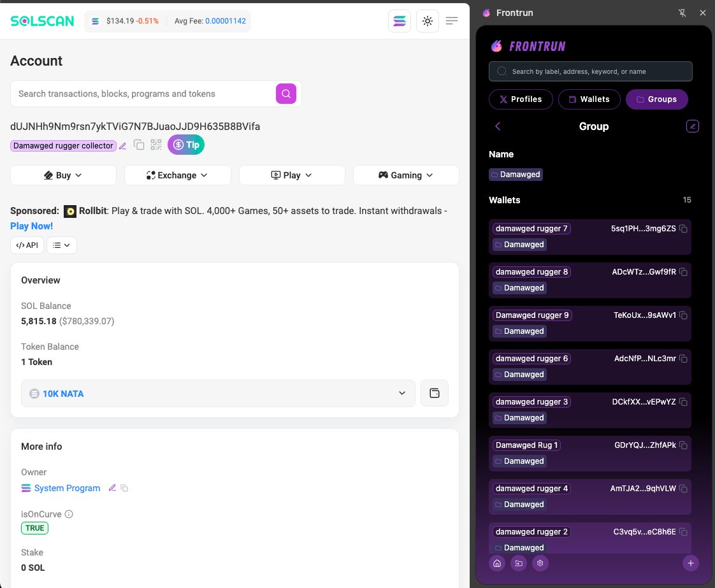Open the Solscan hamburger menu

click(451, 21)
